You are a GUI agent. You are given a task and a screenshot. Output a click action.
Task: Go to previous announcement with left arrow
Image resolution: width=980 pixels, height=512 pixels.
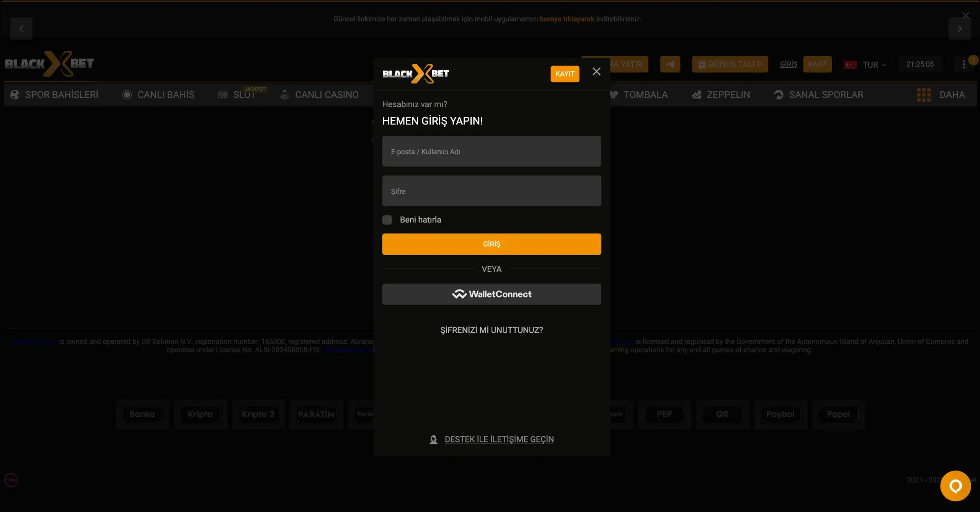[x=21, y=29]
